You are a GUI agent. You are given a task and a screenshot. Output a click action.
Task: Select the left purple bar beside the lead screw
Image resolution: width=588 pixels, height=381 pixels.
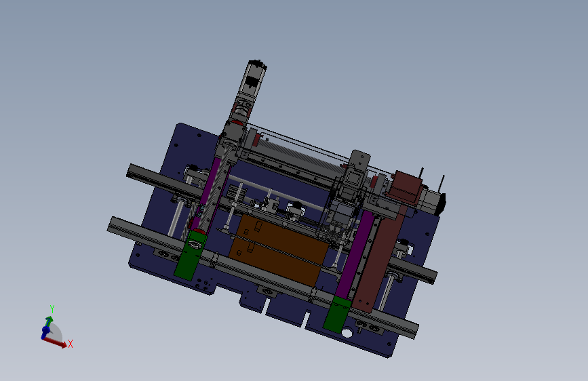(208, 186)
